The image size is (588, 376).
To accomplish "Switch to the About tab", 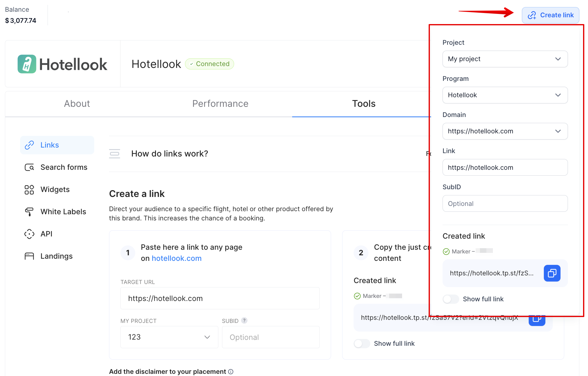I will tap(77, 104).
